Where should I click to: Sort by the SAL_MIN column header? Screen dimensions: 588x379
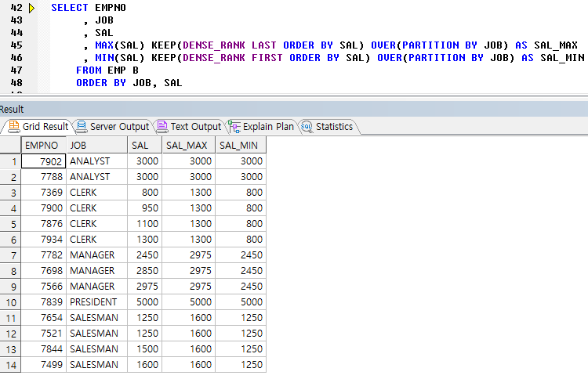[x=241, y=146]
